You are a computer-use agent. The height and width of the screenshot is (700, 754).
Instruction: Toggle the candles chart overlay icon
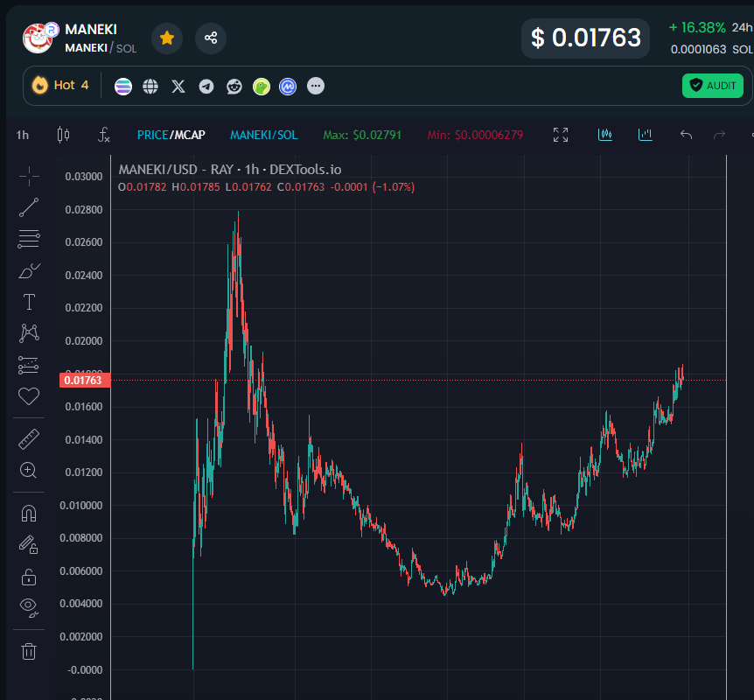point(605,135)
